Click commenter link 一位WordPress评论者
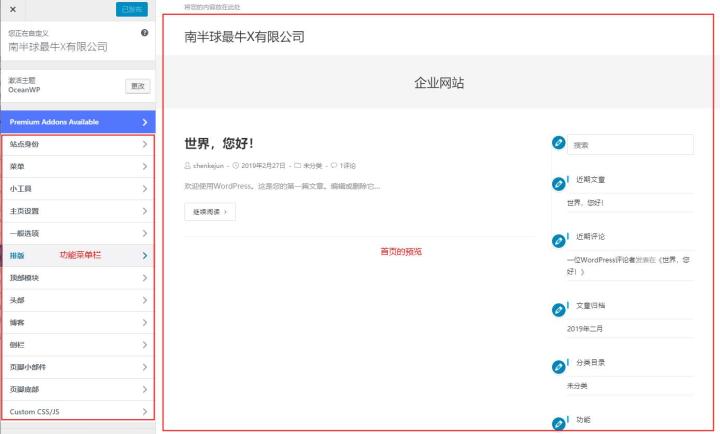This screenshot has height=434, width=720. point(601,260)
